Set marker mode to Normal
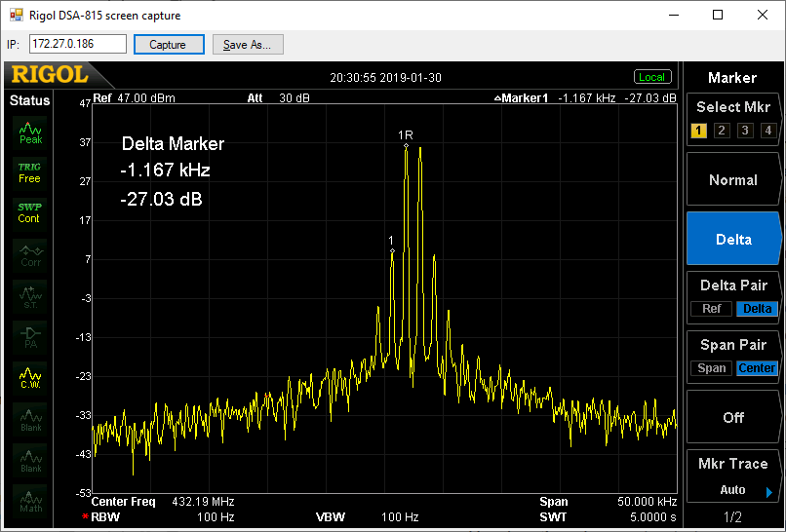 pos(733,180)
